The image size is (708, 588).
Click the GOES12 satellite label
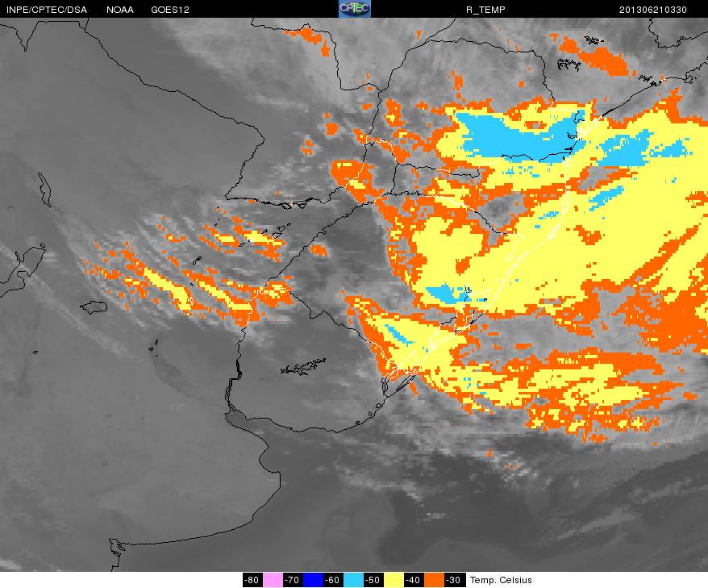pyautogui.click(x=170, y=10)
